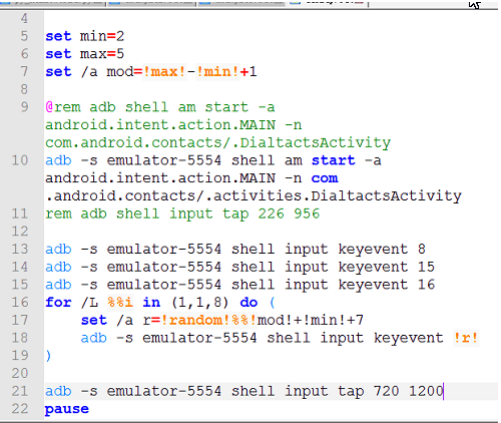This screenshot has width=501, height=423.
Task: Click the '/L' switch on line 16
Action: pos(89,302)
